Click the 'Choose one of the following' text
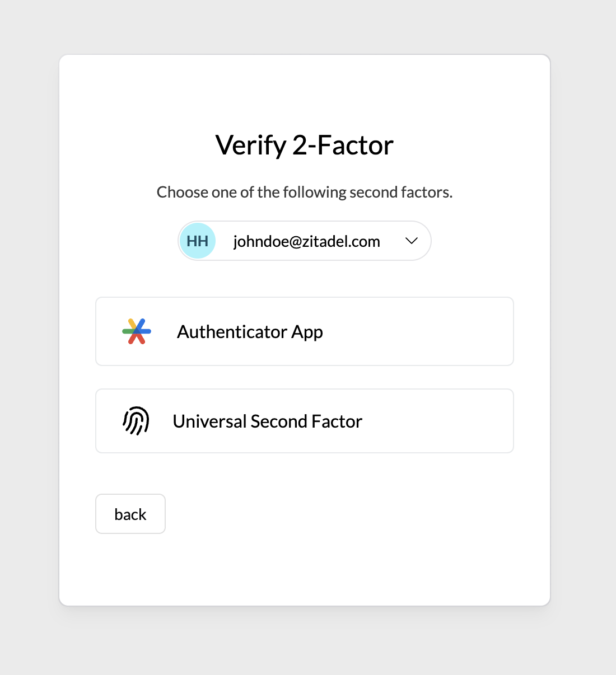This screenshot has height=675, width=616. [x=224, y=193]
